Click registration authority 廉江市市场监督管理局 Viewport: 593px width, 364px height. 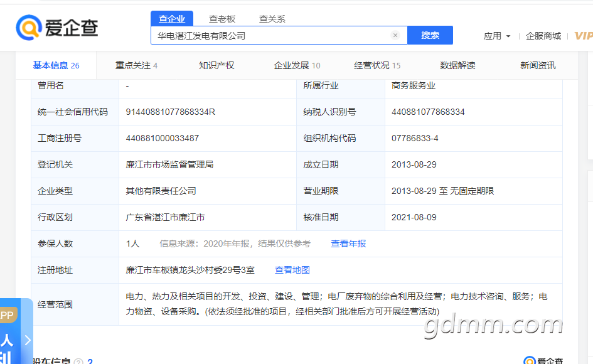click(169, 164)
